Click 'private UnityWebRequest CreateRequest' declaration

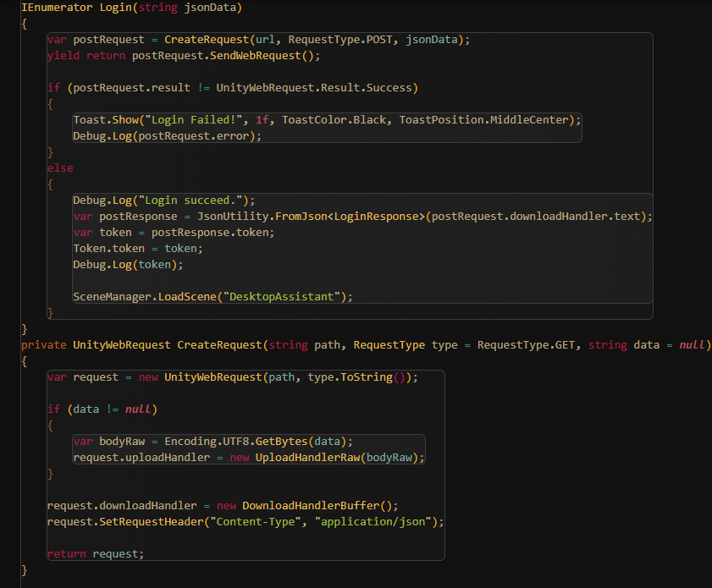(141, 345)
